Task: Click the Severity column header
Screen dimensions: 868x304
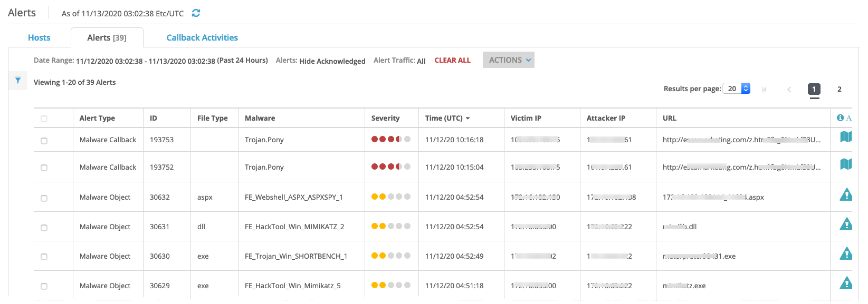Action: pyautogui.click(x=385, y=118)
